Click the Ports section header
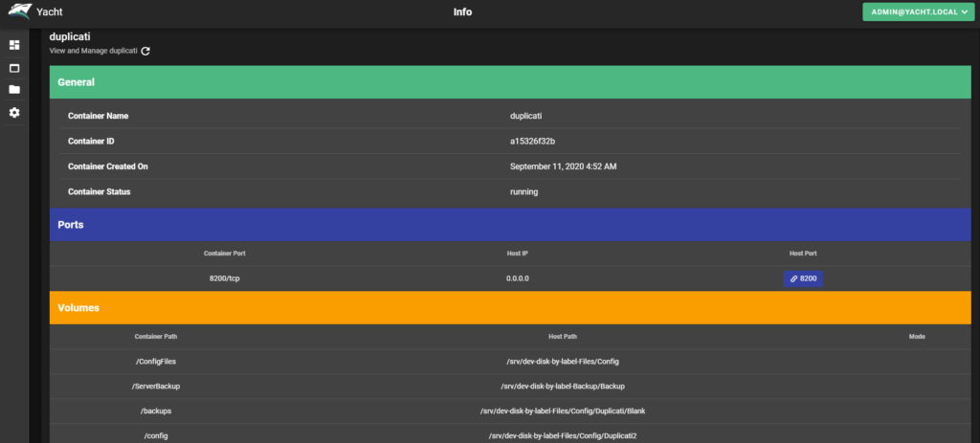This screenshot has width=980, height=443. click(511, 225)
